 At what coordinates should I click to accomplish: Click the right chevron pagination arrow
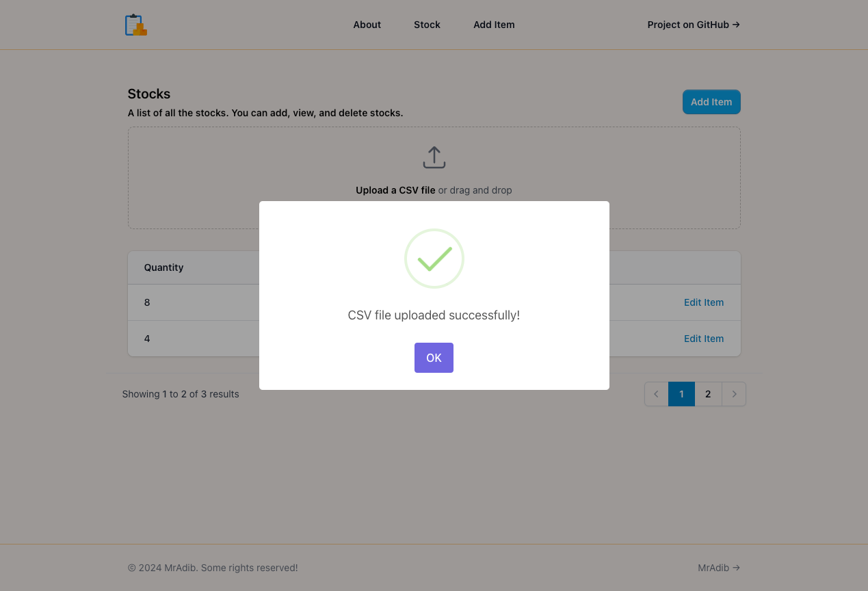click(x=734, y=394)
